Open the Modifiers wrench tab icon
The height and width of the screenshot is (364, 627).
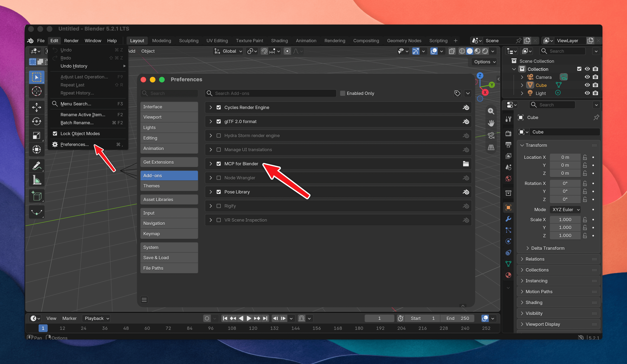(508, 219)
